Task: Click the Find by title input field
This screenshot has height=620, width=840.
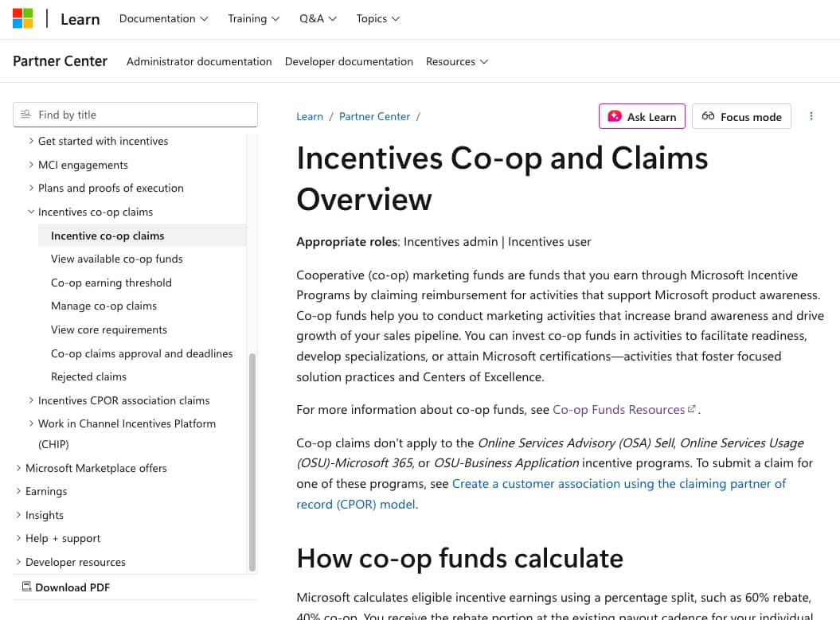Action: pos(143,115)
